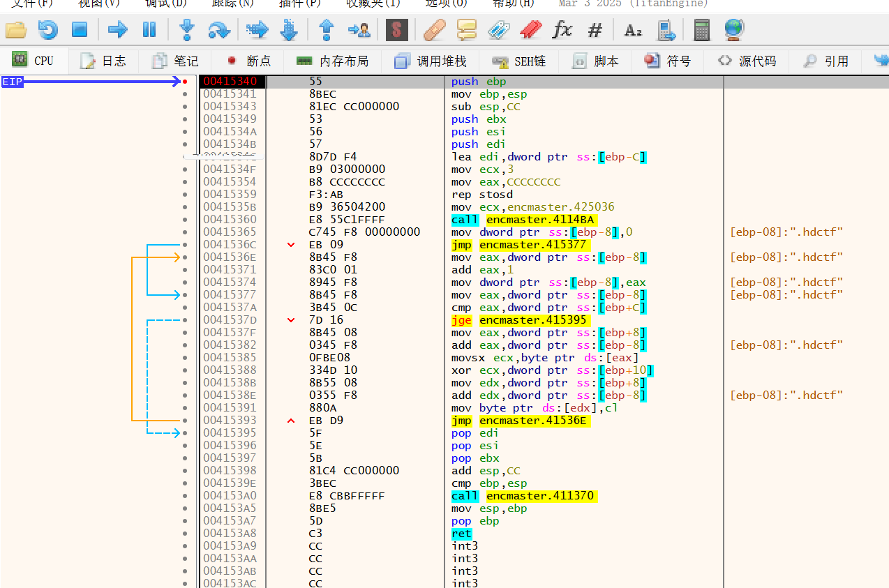Viewport: 889px width, 588px height.
Task: Remove the red breakpoint at 00415340
Action: pyautogui.click(x=185, y=82)
